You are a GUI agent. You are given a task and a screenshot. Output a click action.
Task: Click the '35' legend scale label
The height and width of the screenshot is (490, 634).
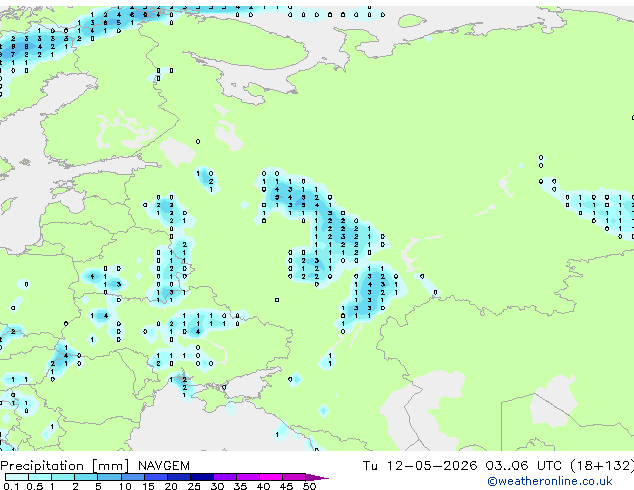[241, 486]
